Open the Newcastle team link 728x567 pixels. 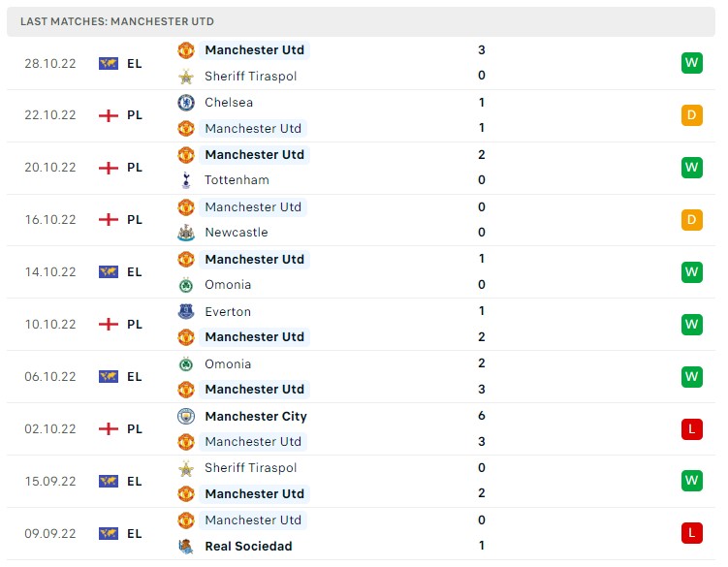(x=237, y=233)
